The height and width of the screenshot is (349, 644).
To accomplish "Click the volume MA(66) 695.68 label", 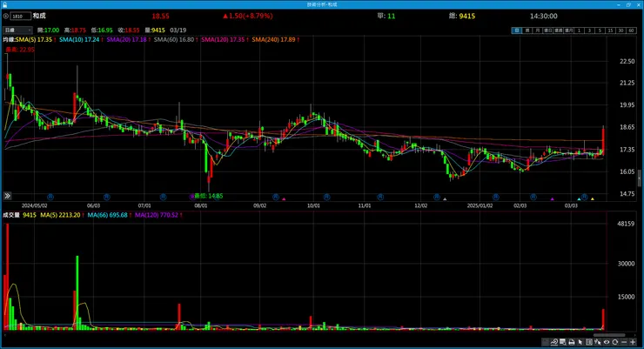I will coord(110,215).
